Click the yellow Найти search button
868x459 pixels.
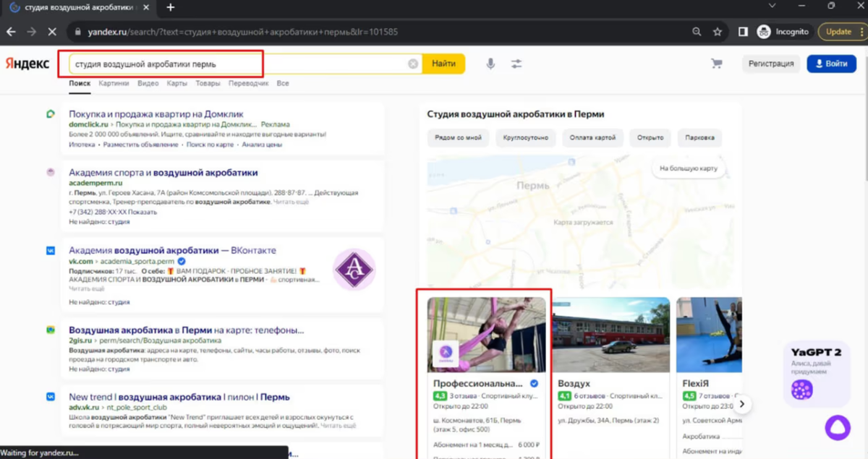pyautogui.click(x=443, y=64)
